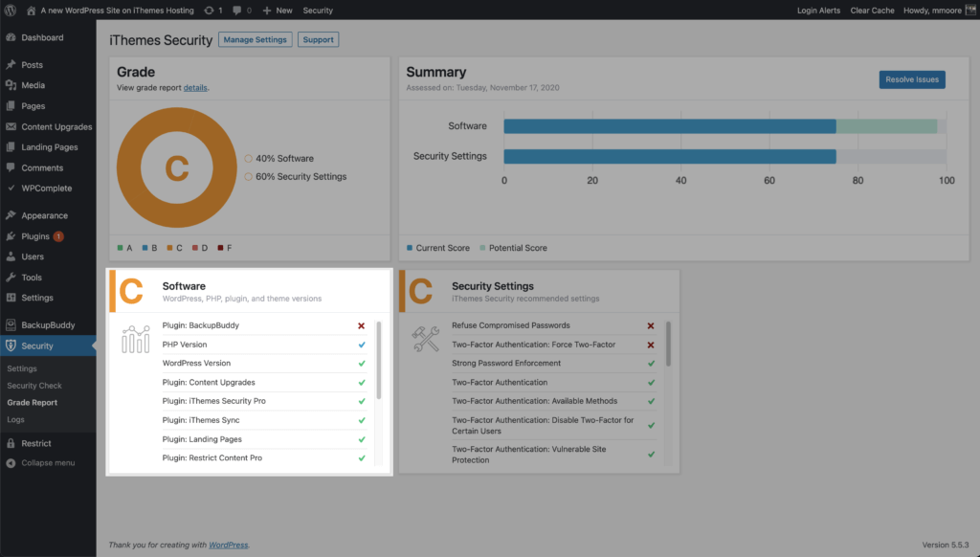Click the BackupBuddy icon in sidebar
Image resolution: width=980 pixels, height=557 pixels.
click(x=11, y=324)
